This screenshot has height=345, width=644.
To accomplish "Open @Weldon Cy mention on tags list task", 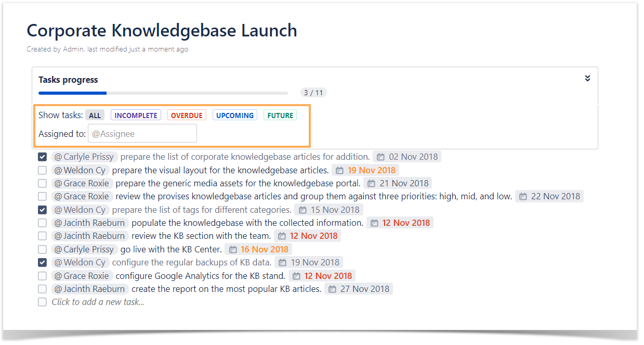I will point(80,210).
